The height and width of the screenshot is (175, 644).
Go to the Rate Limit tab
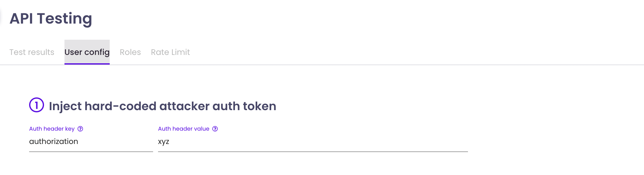[x=170, y=52]
